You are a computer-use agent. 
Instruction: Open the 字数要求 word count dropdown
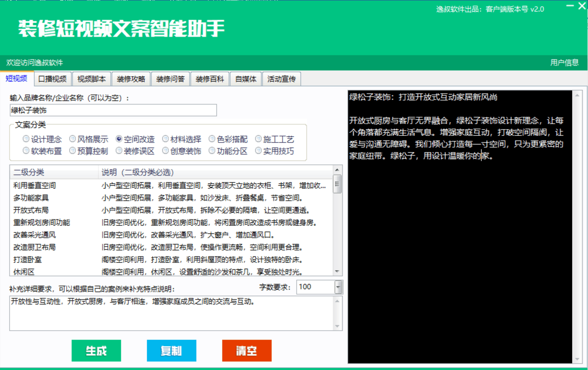pos(338,287)
